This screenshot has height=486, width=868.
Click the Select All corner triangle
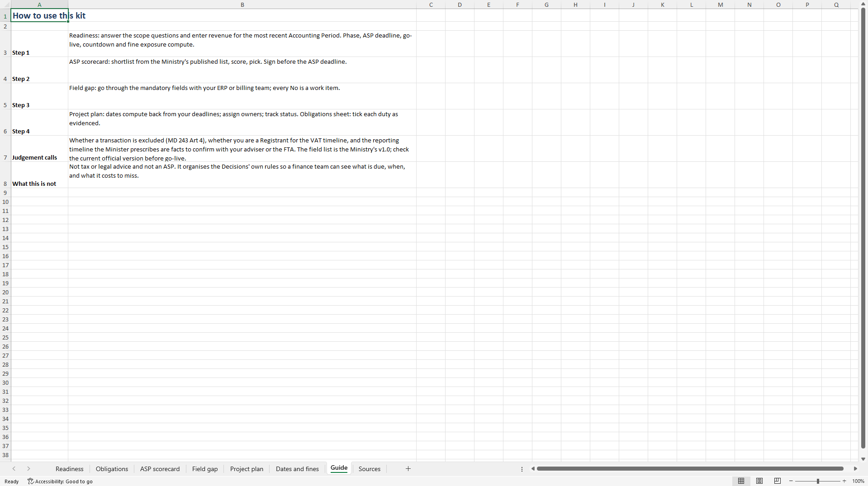[x=5, y=5]
